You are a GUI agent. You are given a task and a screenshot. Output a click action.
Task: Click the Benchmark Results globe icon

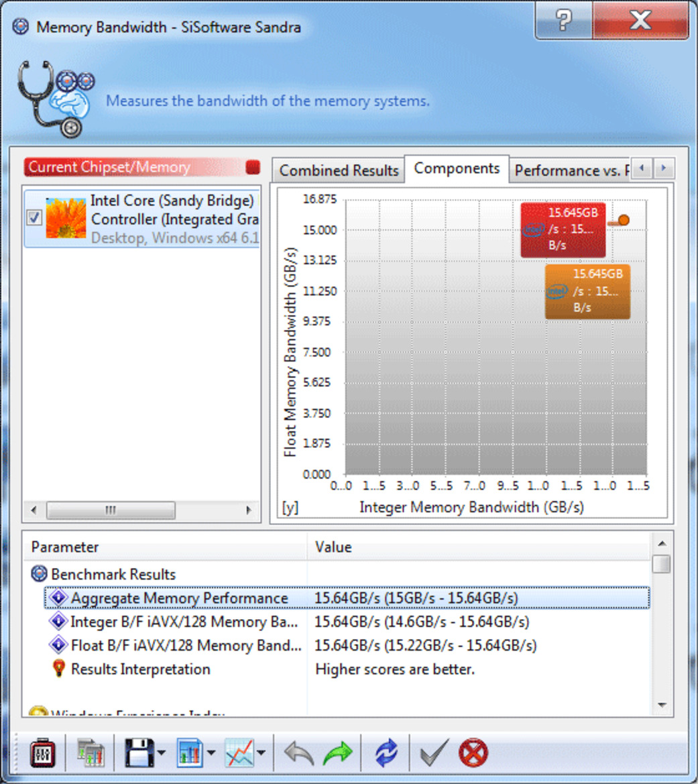[39, 574]
